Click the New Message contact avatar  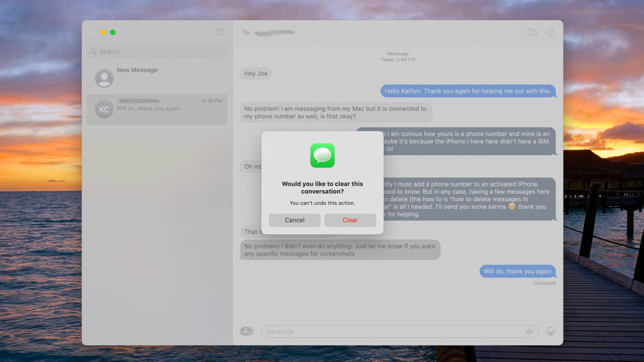point(104,78)
